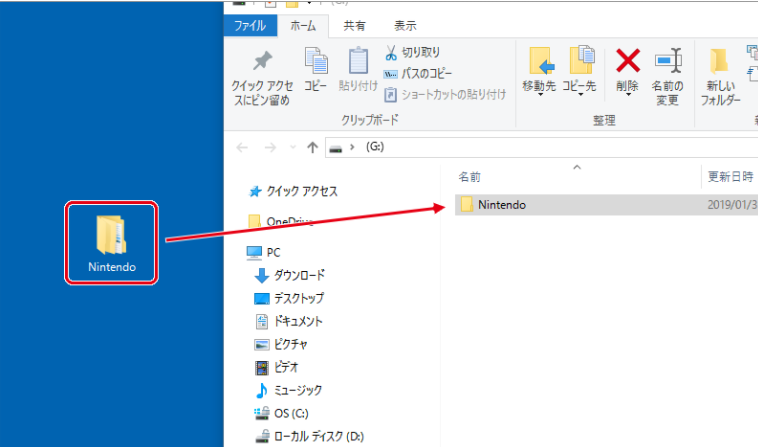758x447 pixels.
Task: Sort by Name (名前) column header
Action: 469,177
